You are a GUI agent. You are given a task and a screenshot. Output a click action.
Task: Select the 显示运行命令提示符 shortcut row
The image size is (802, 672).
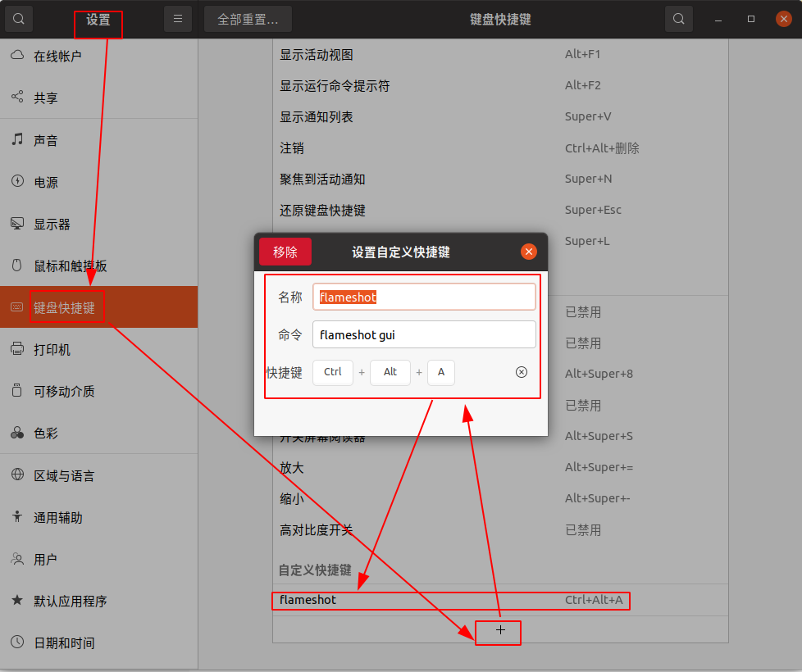click(x=500, y=85)
